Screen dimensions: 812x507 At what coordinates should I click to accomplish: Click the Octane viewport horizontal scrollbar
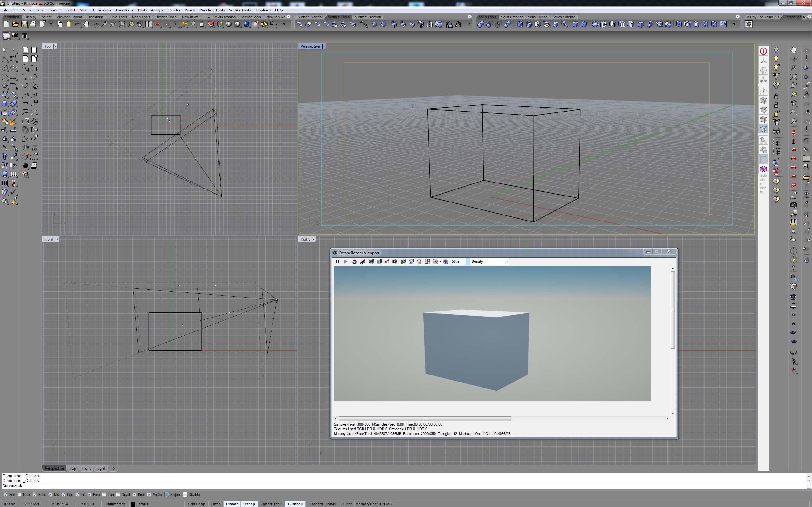click(x=425, y=419)
